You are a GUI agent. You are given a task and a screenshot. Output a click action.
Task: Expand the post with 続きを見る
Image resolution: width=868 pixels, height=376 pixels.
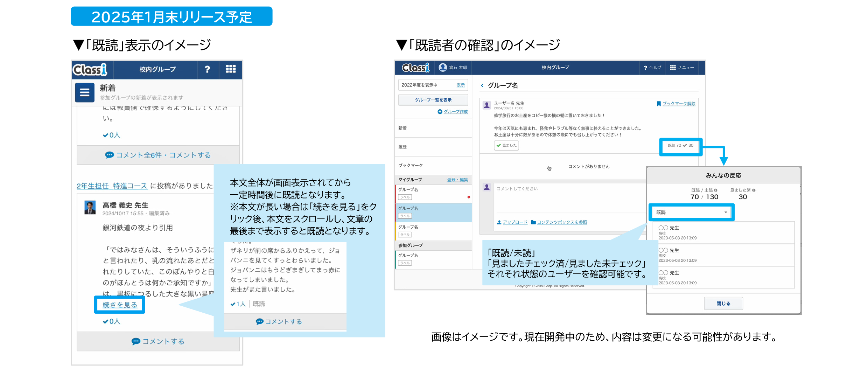coord(120,305)
